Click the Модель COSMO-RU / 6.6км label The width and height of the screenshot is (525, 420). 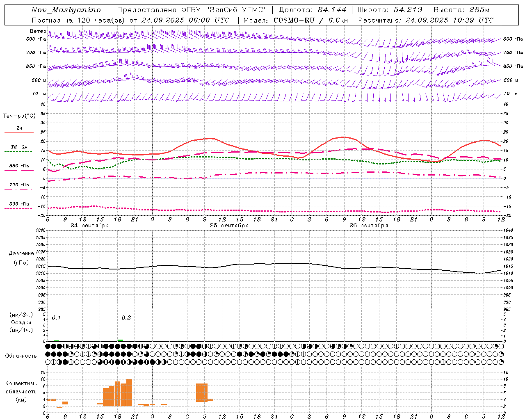(296, 20)
